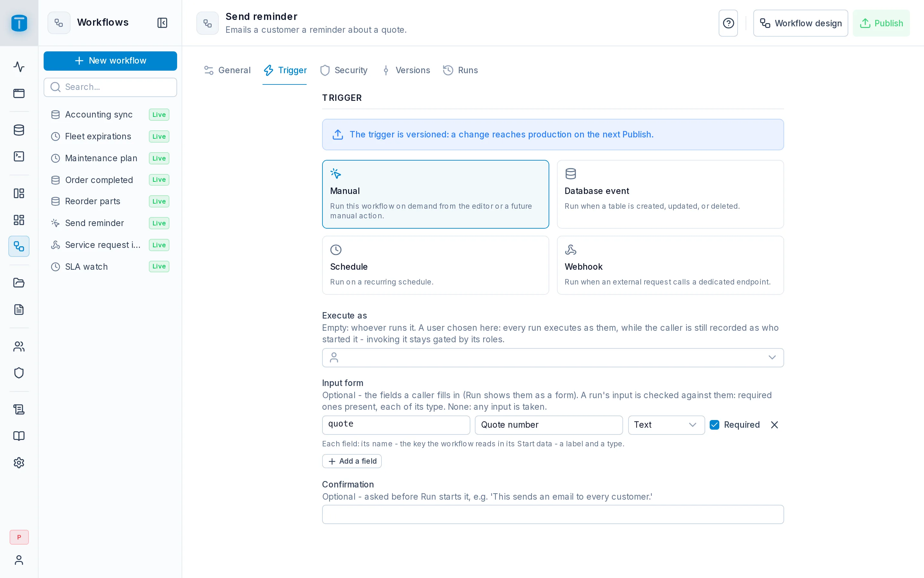Screen dimensions: 924x578
Task: Click the Workflows header icon
Action: click(x=59, y=23)
